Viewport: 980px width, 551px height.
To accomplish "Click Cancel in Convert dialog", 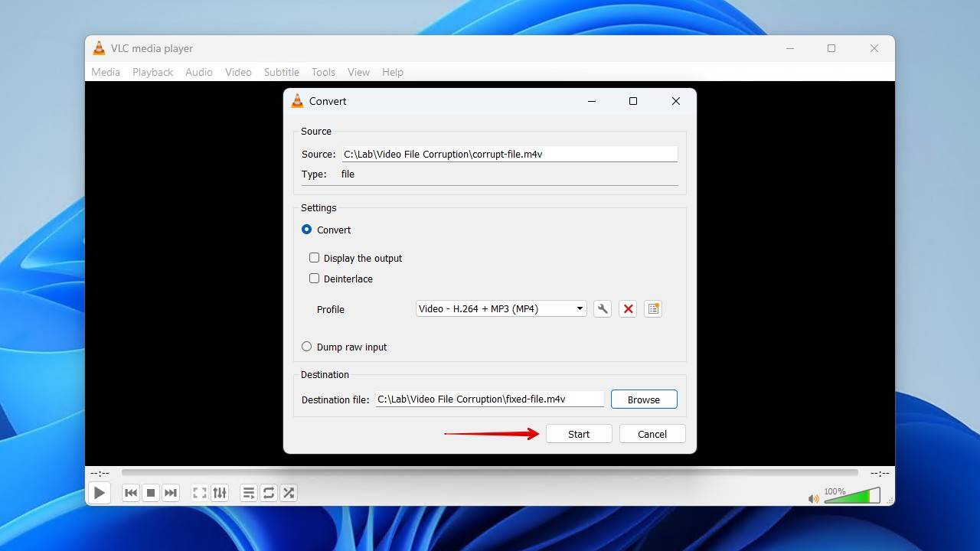I will coord(652,434).
